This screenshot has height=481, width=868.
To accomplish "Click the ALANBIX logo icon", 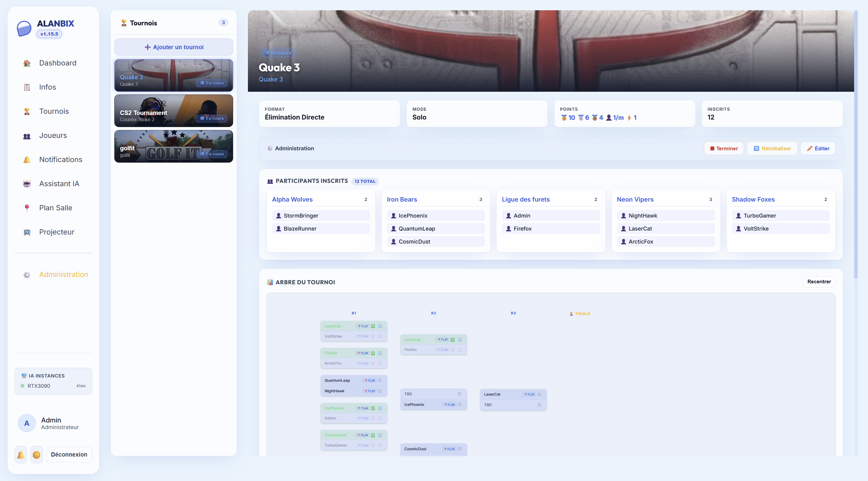I will [x=24, y=29].
